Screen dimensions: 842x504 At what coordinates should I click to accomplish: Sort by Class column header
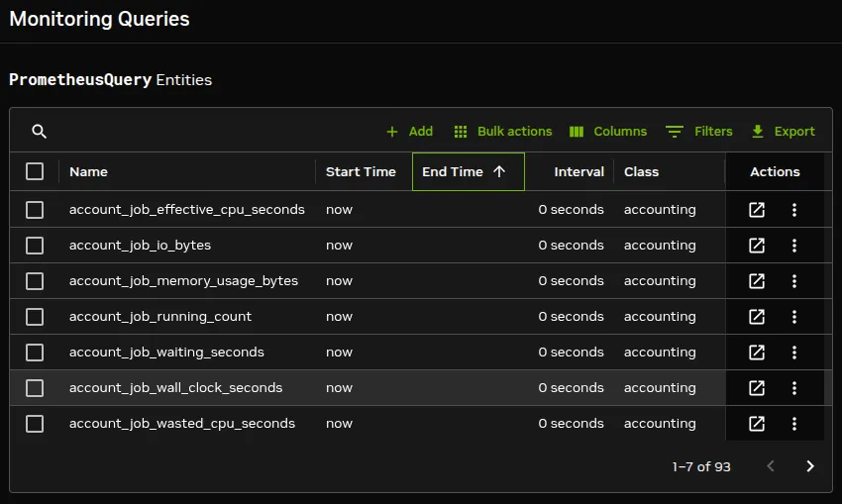[641, 171]
